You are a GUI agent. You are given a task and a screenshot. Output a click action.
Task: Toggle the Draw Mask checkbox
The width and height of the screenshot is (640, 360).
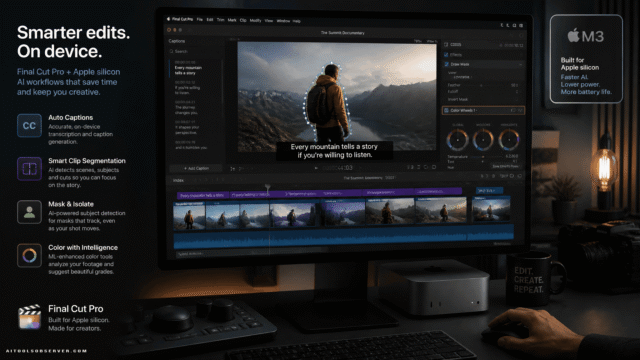(x=447, y=64)
